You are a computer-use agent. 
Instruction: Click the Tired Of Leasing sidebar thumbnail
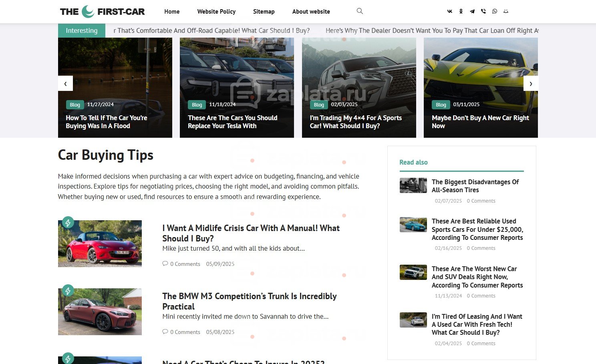click(x=413, y=320)
